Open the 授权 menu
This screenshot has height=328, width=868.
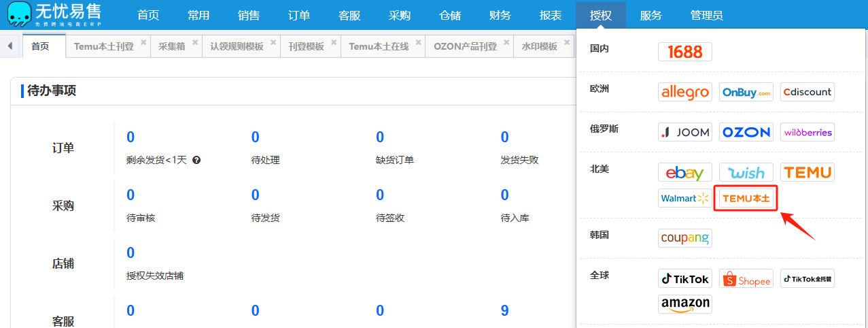[601, 15]
